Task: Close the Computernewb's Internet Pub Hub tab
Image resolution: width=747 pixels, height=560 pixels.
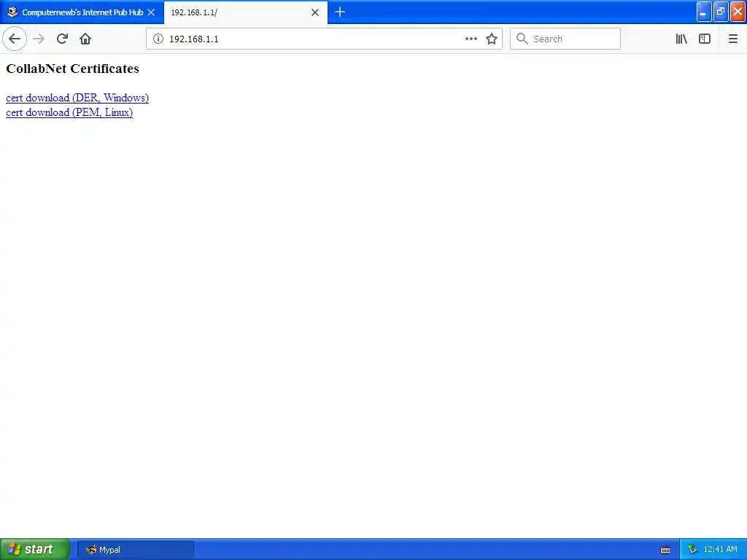Action: pyautogui.click(x=151, y=12)
